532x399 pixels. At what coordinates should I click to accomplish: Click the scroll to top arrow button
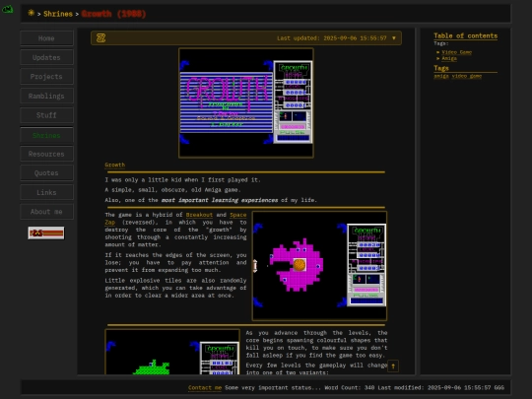(x=393, y=366)
